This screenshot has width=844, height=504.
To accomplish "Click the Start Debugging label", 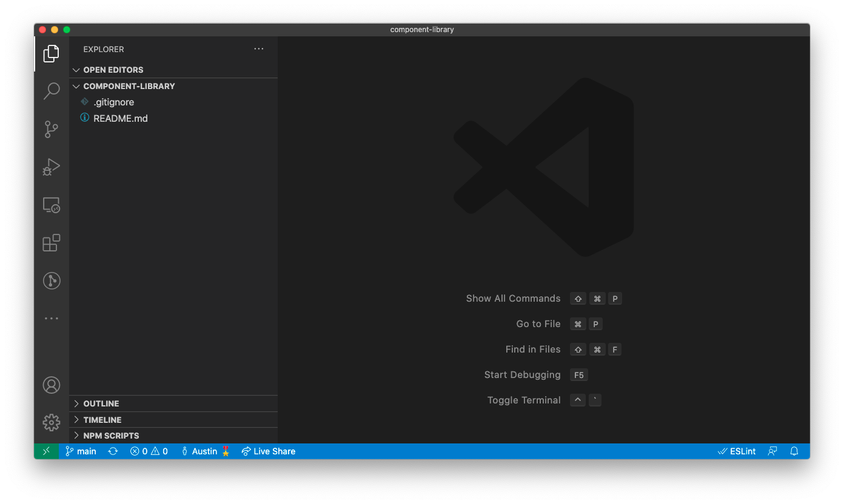I will (522, 375).
